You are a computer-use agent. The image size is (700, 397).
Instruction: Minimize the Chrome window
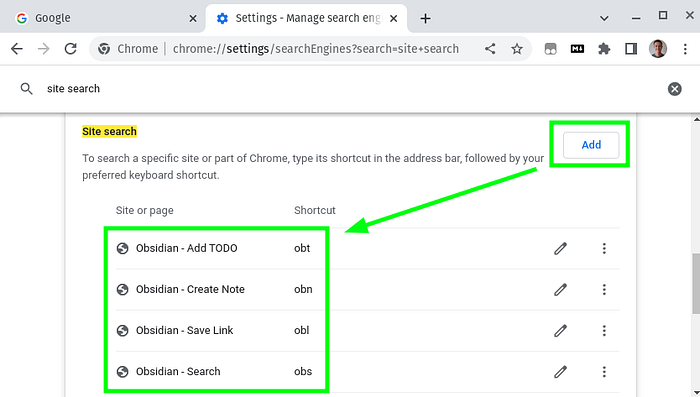click(x=636, y=18)
